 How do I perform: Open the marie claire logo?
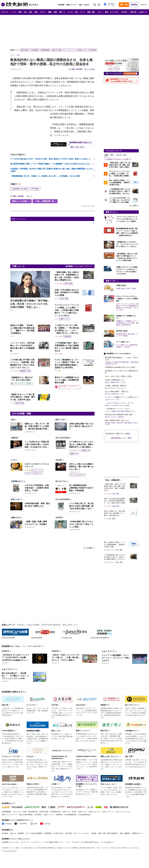point(13,778)
